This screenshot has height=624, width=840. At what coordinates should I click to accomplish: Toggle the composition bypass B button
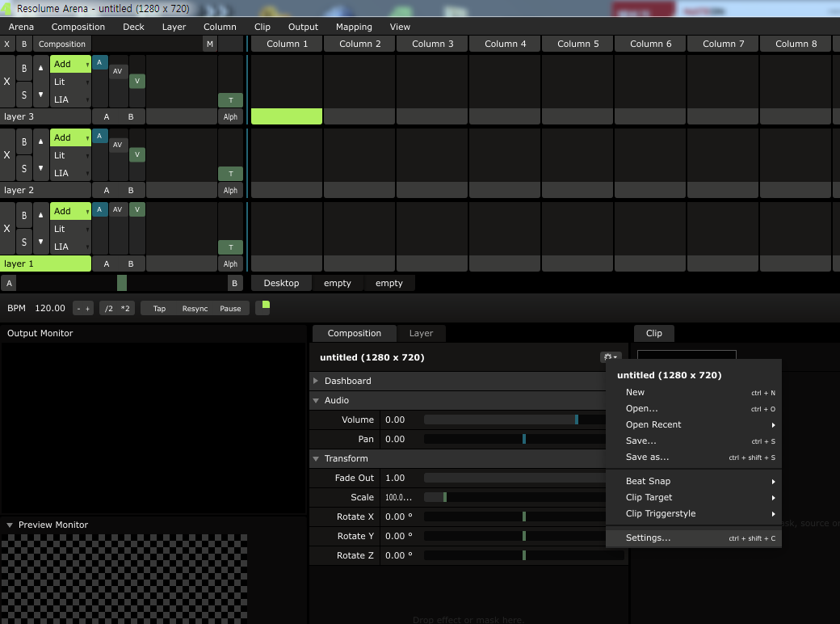point(24,44)
